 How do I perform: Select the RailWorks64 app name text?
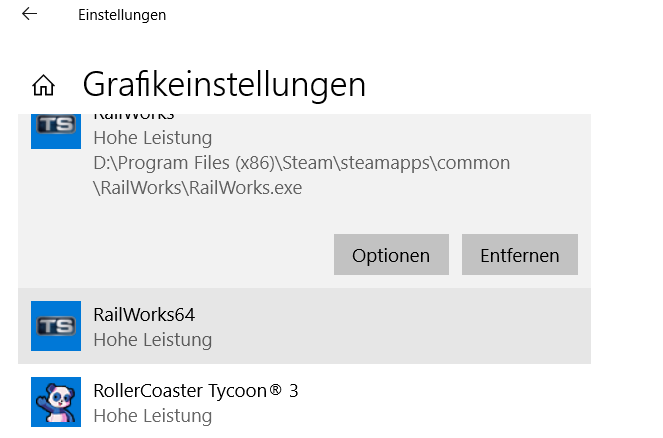[144, 315]
